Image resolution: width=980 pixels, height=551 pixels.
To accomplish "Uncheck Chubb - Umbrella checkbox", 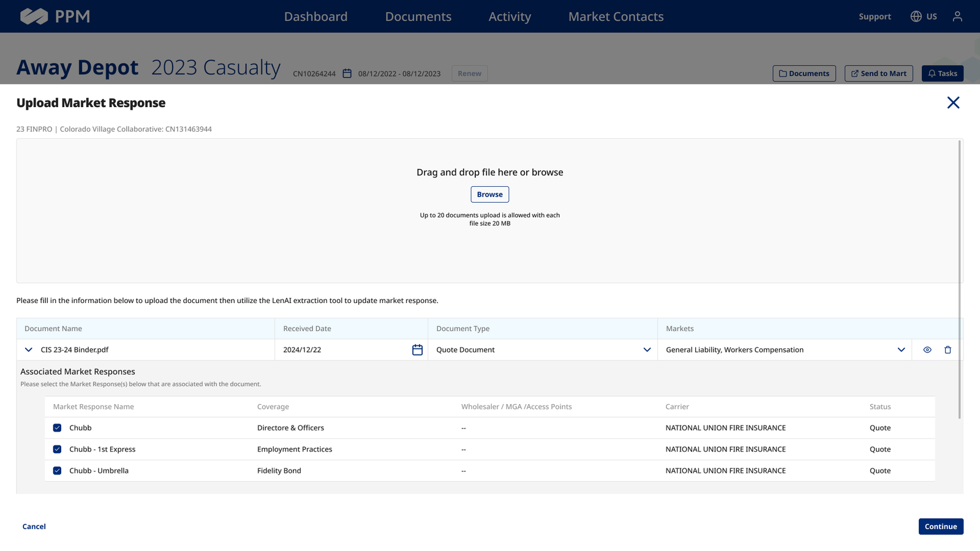I will 57,471.
